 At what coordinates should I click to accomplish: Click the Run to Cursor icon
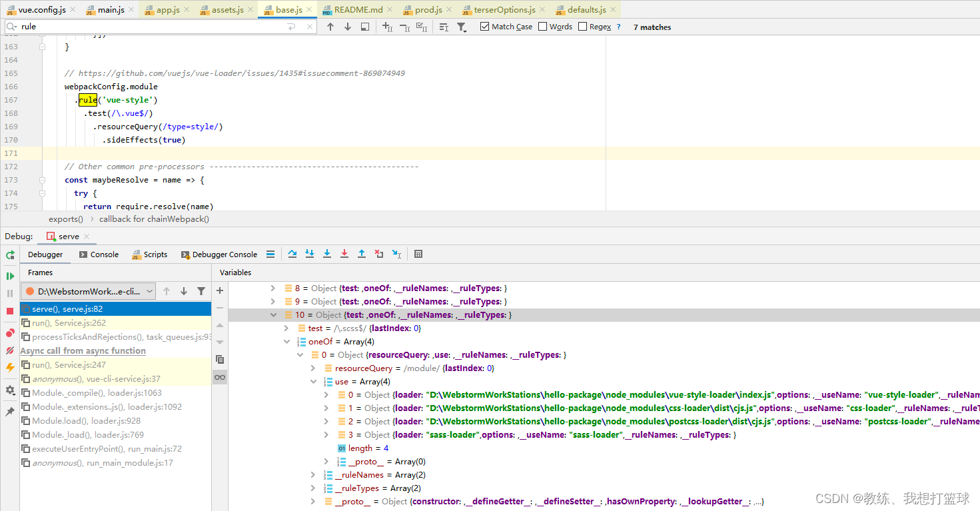[397, 254]
